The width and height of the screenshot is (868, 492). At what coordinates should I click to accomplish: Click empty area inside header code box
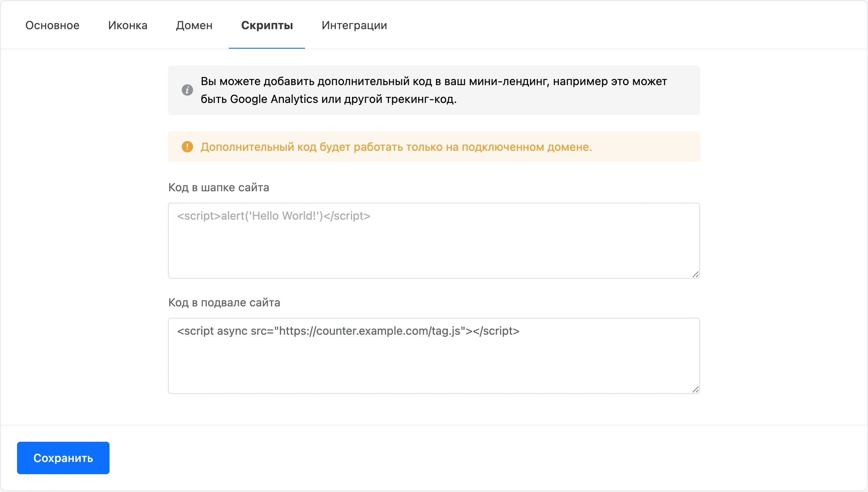(434, 253)
